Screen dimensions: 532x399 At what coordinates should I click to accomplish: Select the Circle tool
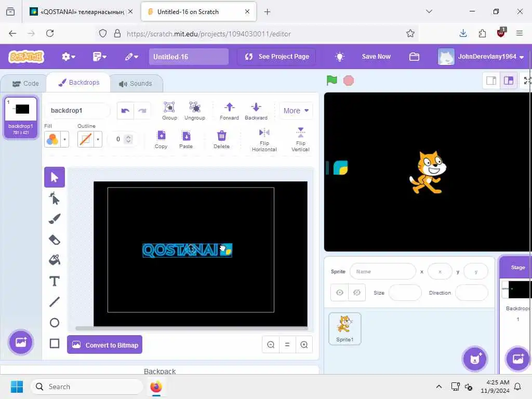pyautogui.click(x=54, y=323)
